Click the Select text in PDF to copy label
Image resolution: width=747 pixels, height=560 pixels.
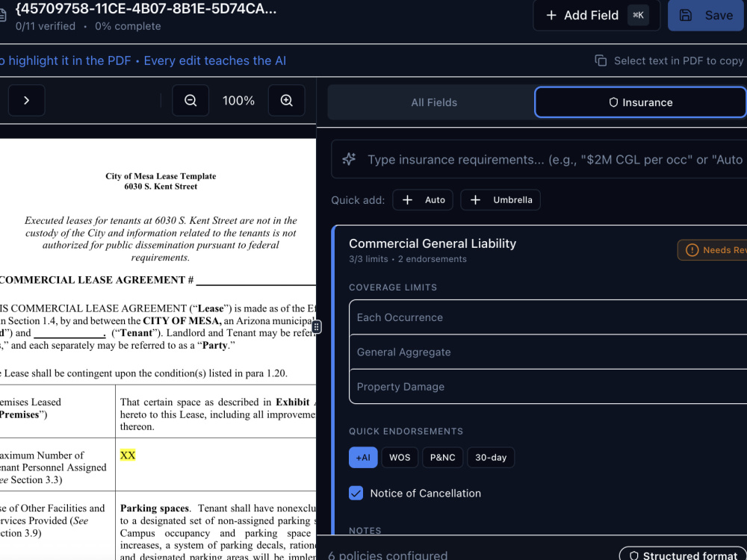pos(678,61)
